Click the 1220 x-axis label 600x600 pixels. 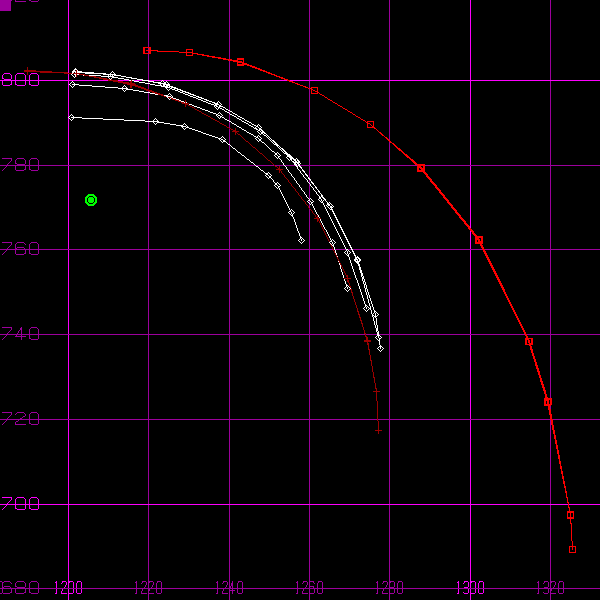[148, 587]
